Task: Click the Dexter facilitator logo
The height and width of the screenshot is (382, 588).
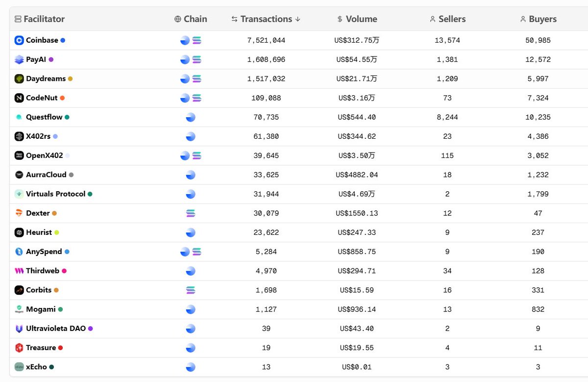Action: pos(19,213)
